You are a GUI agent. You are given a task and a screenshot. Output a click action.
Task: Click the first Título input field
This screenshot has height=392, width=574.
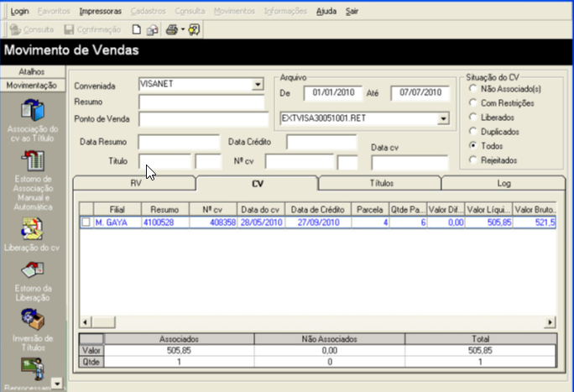point(164,161)
